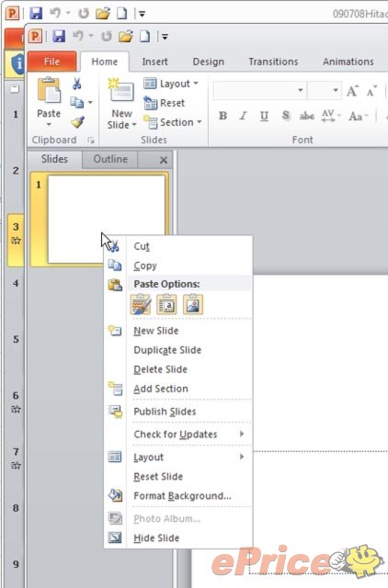Switch to the Insert ribbon tab

click(154, 62)
